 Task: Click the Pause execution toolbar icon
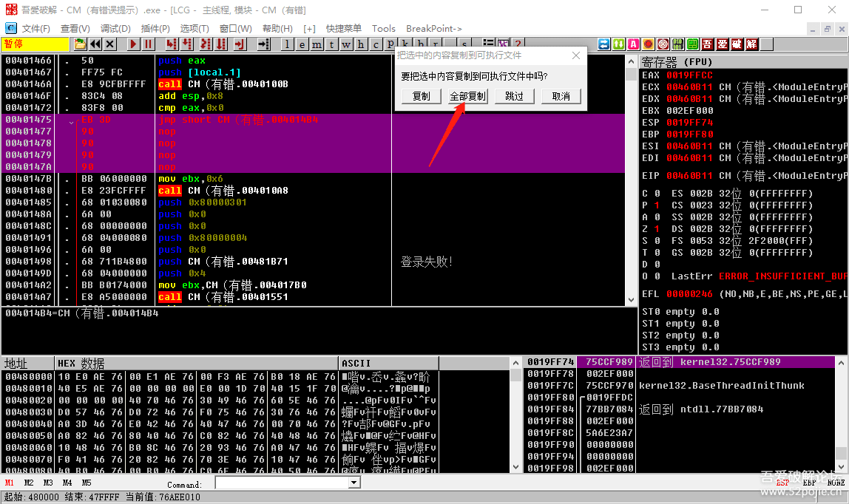(x=148, y=44)
